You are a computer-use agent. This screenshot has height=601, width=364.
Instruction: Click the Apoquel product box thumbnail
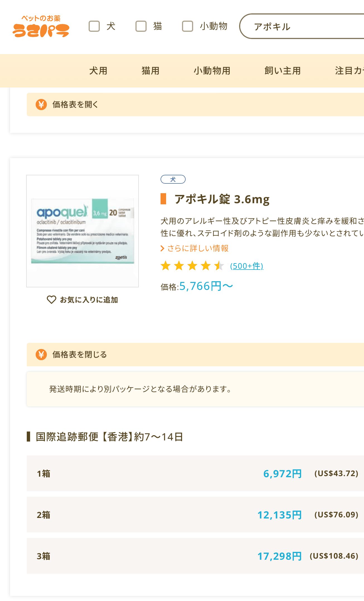coord(82,231)
